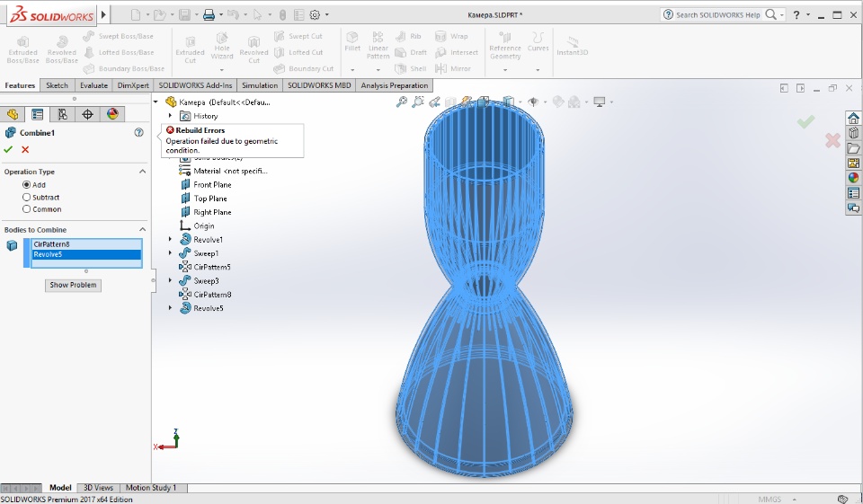
Task: Collapse the Камера root tree node
Action: pos(156,102)
